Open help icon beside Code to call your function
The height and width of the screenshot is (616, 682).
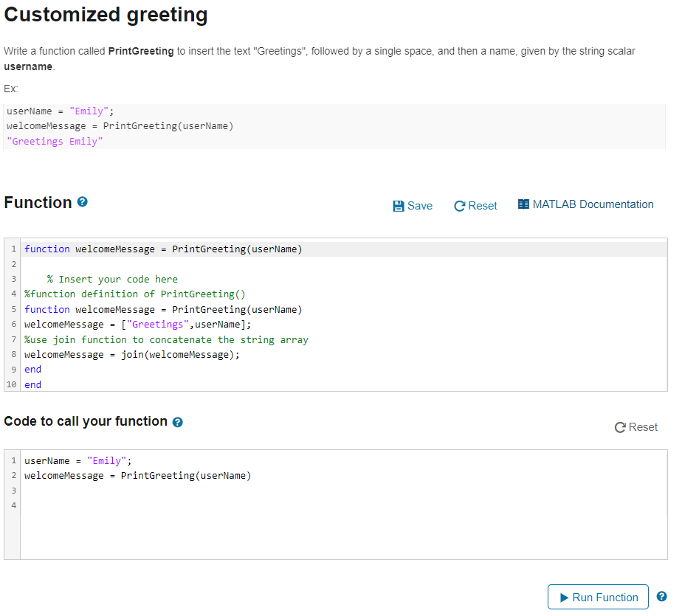pos(177,422)
